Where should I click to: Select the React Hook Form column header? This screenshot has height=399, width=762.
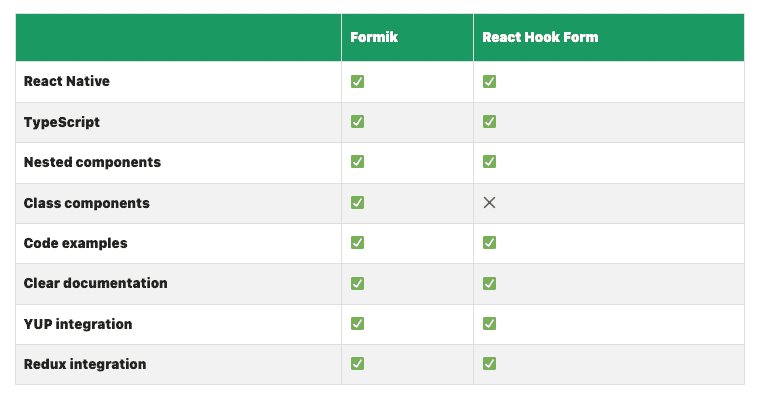[540, 37]
